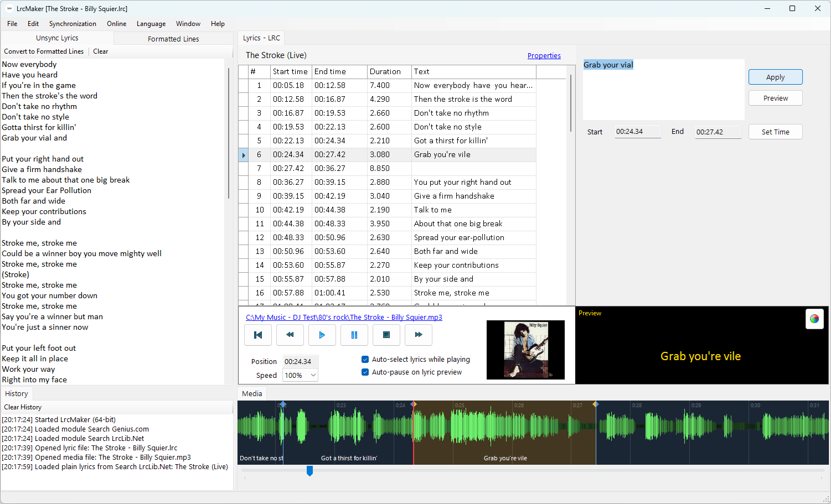The width and height of the screenshot is (831, 504).
Task: Open the Synchronization menu
Action: pyautogui.click(x=73, y=24)
